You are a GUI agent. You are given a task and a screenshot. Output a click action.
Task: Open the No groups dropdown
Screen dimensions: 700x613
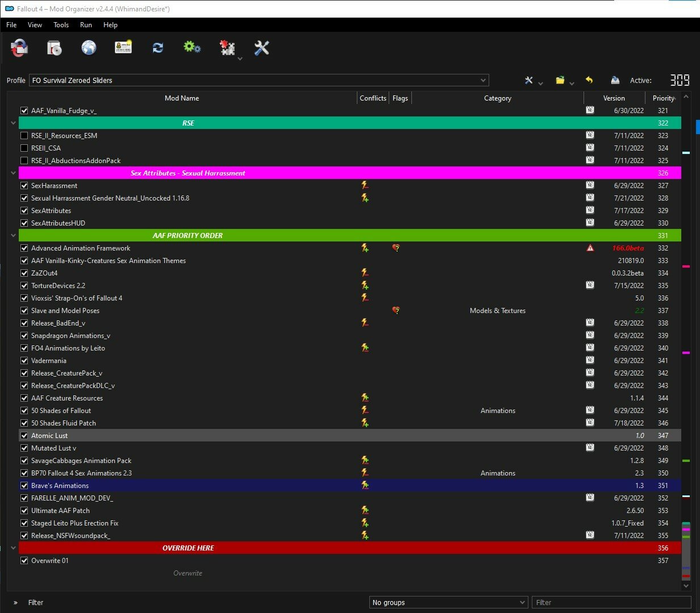click(448, 602)
